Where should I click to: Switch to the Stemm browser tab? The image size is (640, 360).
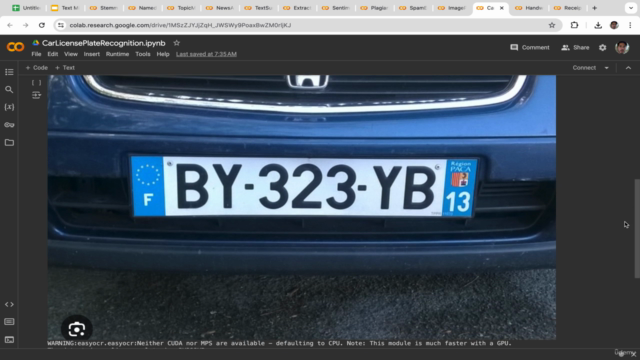click(104, 8)
